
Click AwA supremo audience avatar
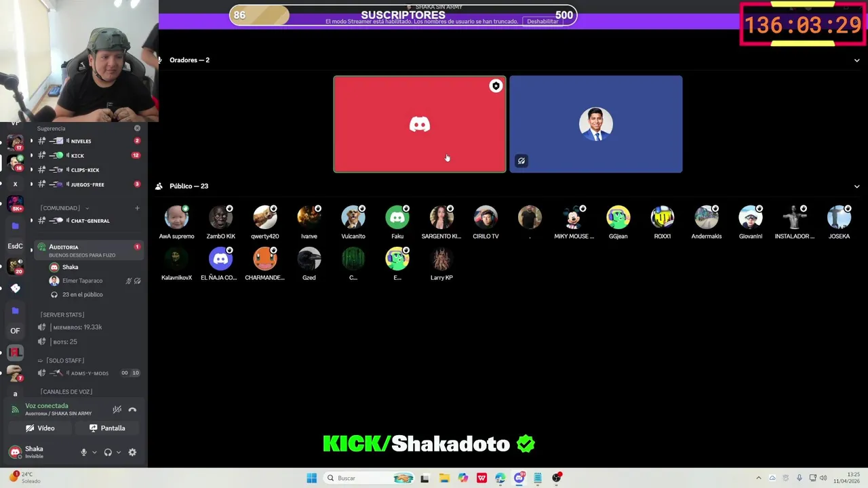[176, 218]
